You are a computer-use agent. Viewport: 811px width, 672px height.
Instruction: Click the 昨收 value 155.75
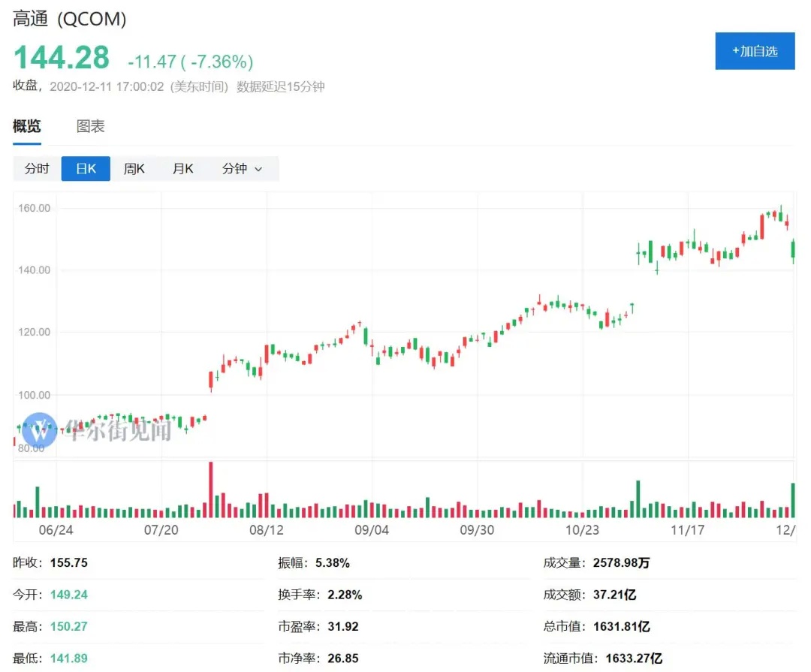pyautogui.click(x=69, y=563)
